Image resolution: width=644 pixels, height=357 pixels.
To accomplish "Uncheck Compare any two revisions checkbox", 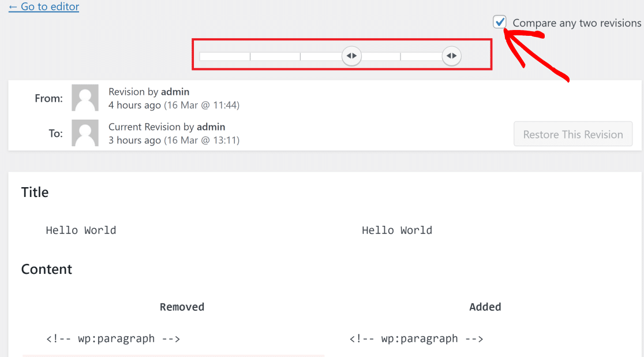I will [499, 22].
